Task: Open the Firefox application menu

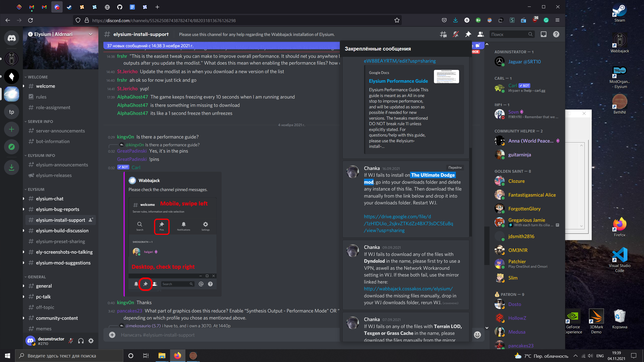Action: click(x=557, y=20)
